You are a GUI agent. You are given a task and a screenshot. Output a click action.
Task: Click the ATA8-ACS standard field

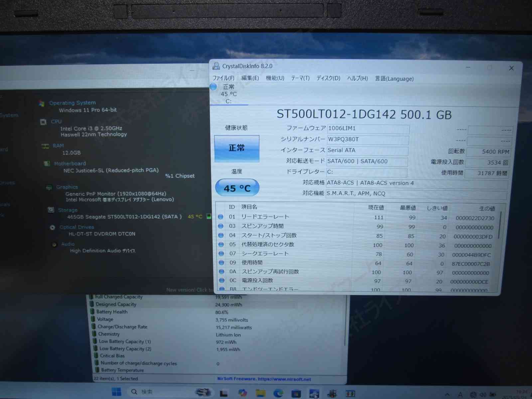(417, 183)
